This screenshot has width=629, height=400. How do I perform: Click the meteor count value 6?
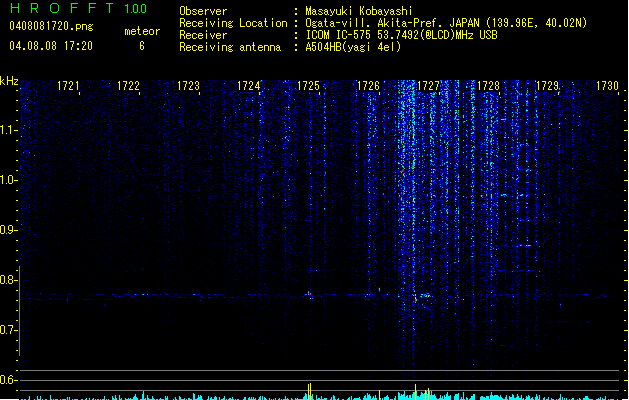coord(142,46)
